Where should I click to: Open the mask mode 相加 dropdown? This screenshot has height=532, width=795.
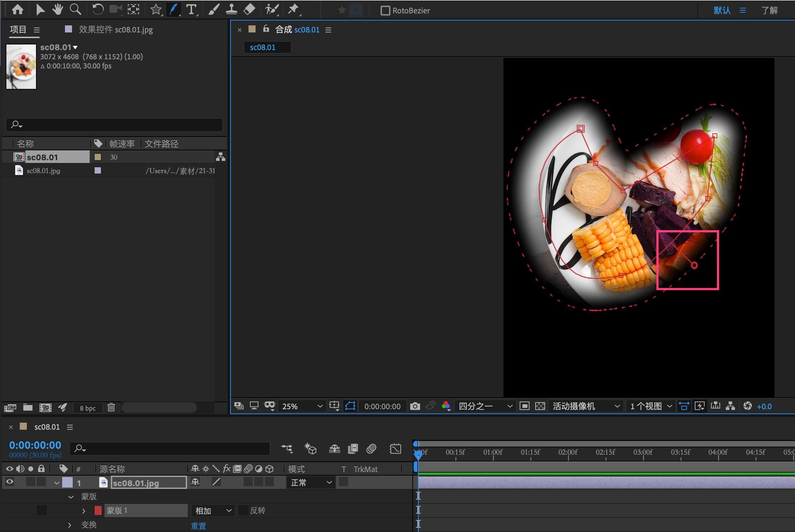point(213,510)
